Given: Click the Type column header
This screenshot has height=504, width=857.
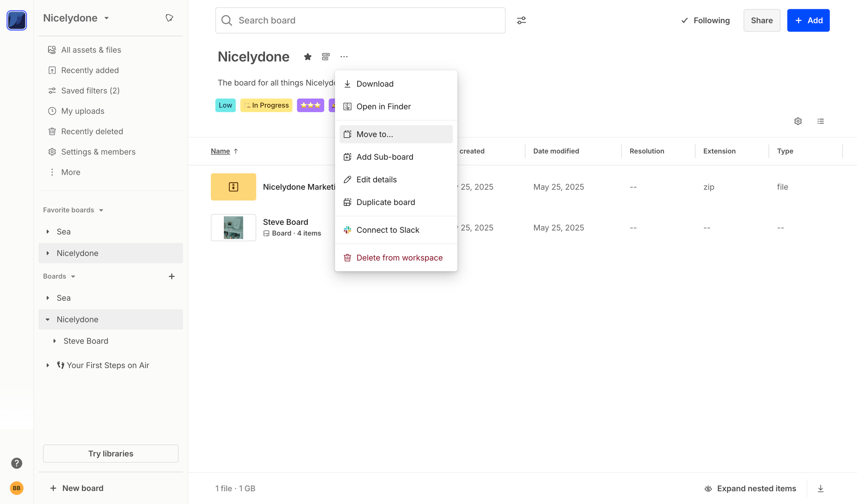Looking at the screenshot, I should pos(785,151).
